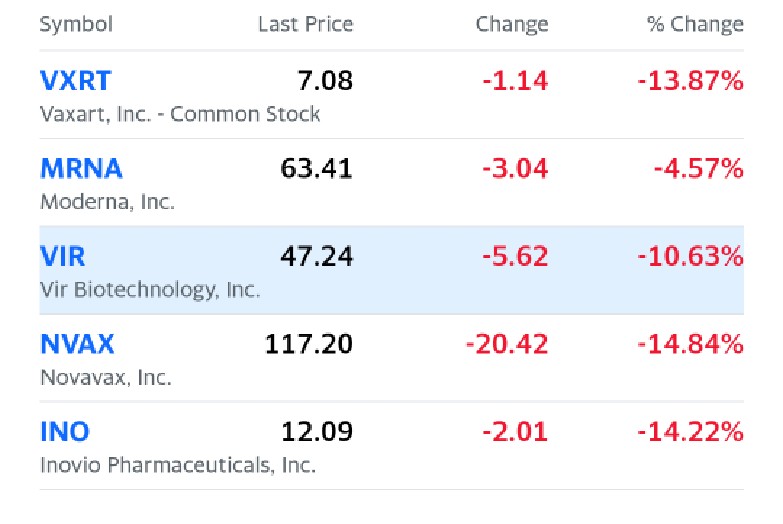Select NVAX's -20.42 change value

click(x=507, y=345)
